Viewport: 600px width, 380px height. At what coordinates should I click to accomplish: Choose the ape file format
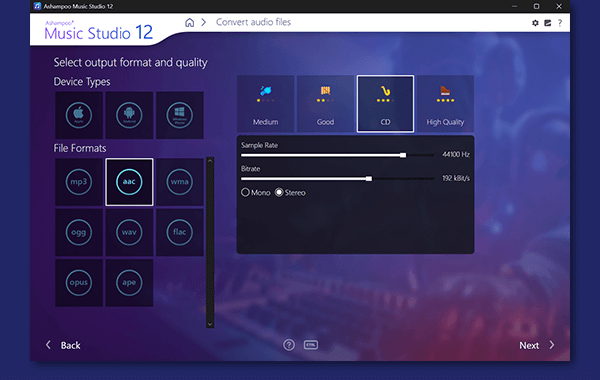coord(129,283)
